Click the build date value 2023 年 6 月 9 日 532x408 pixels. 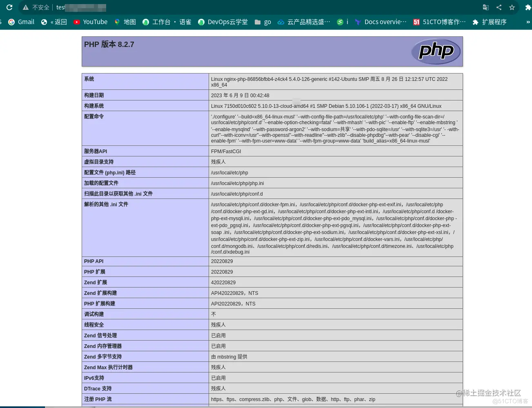pos(240,95)
